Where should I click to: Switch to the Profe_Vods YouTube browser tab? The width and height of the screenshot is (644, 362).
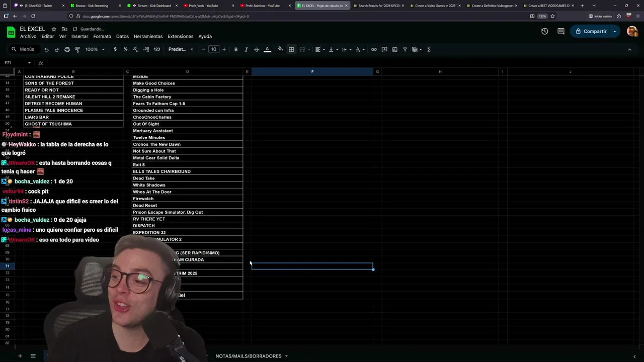tap(207, 6)
